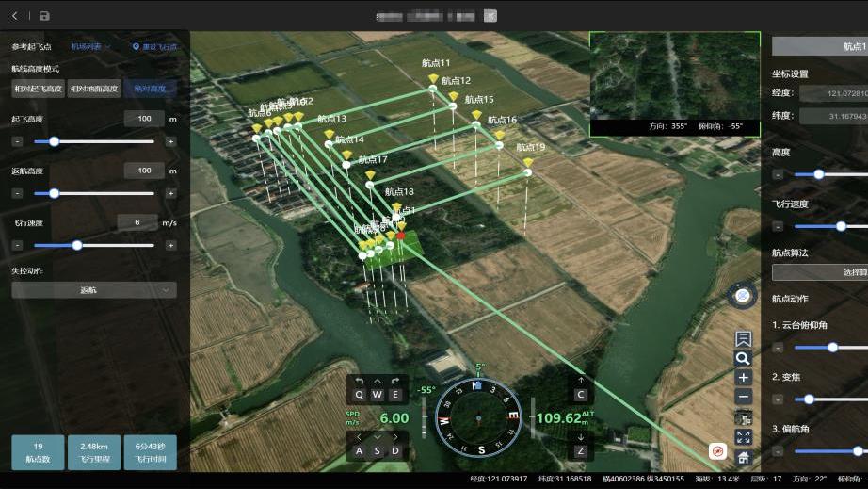Decrease 变焦 with minus button
Image resolution: width=868 pixels, height=489 pixels.
point(778,399)
